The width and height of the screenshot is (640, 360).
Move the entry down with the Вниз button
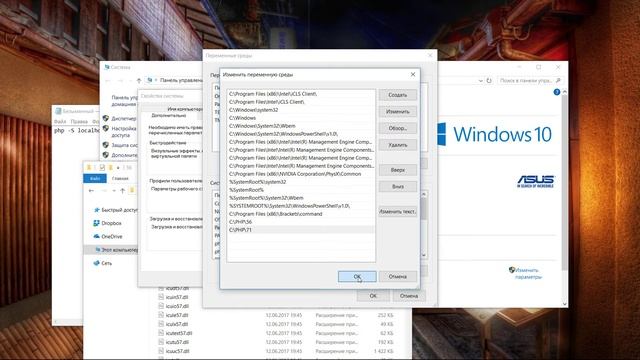[x=398, y=187]
